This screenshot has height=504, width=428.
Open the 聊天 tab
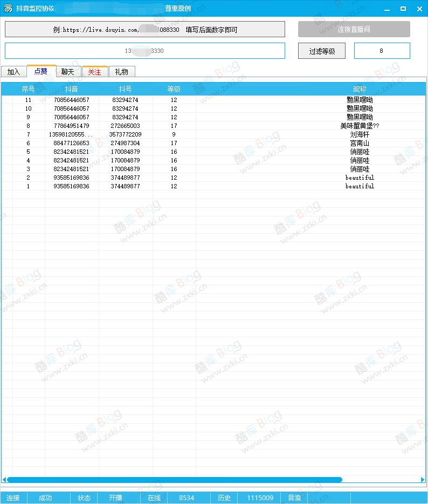pos(68,72)
